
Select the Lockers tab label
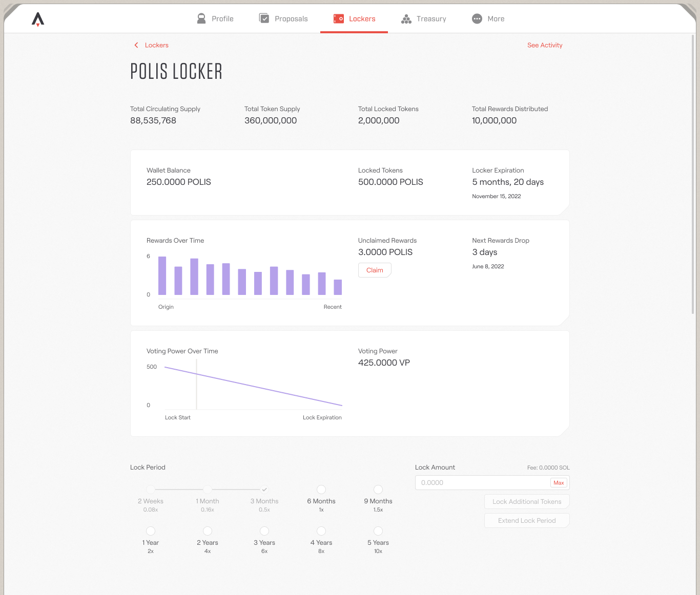click(x=362, y=18)
